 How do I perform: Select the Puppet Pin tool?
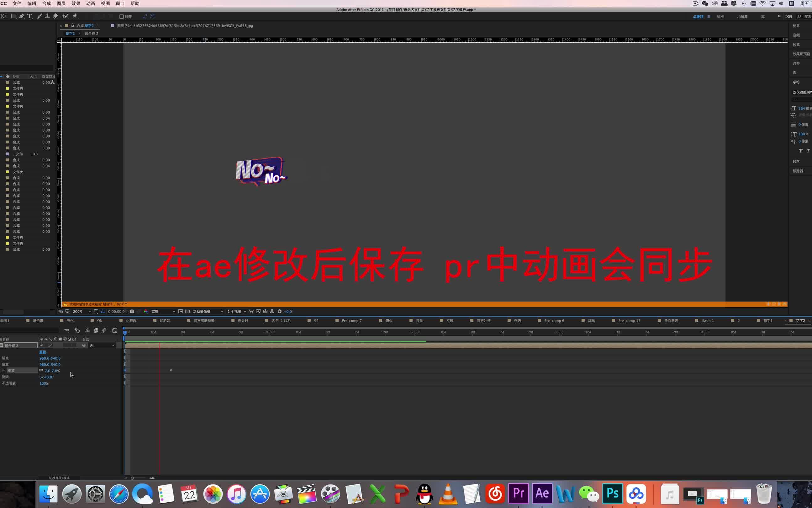click(x=75, y=16)
